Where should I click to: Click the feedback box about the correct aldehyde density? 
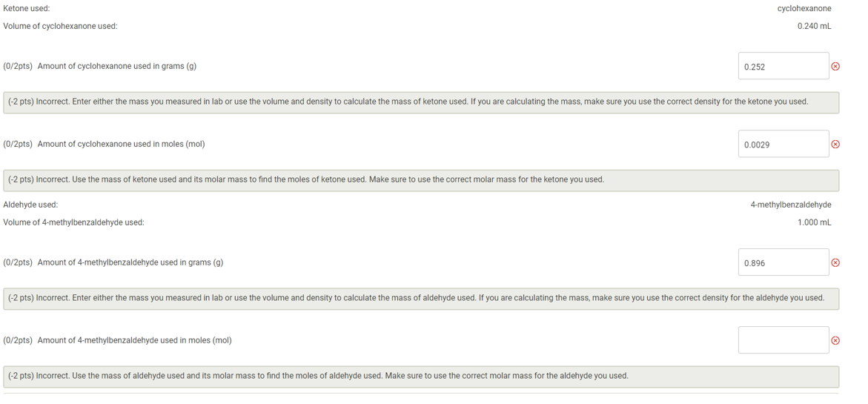421,298
